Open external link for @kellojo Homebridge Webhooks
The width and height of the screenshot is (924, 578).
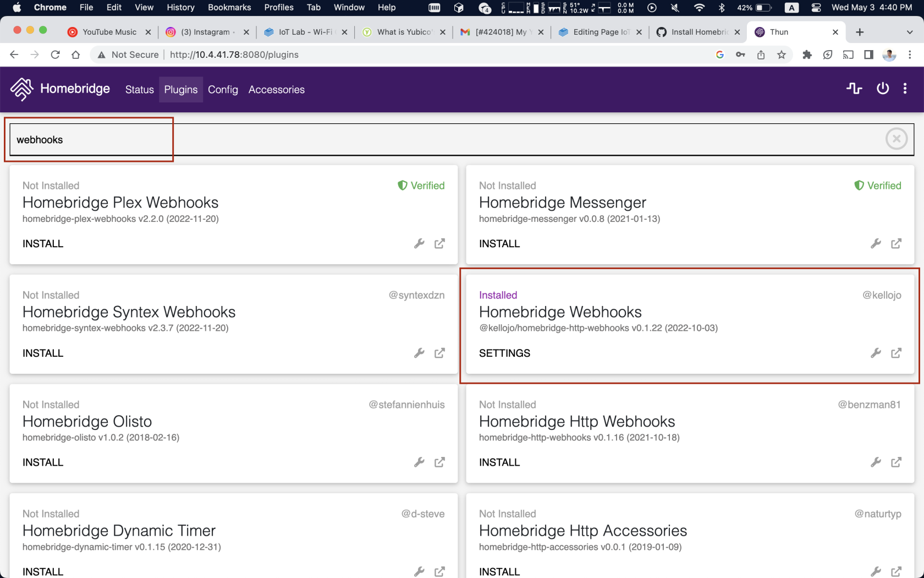pyautogui.click(x=896, y=353)
